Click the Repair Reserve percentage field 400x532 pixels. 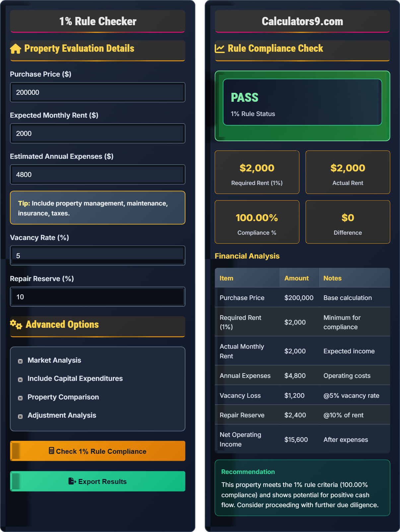pyautogui.click(x=98, y=297)
